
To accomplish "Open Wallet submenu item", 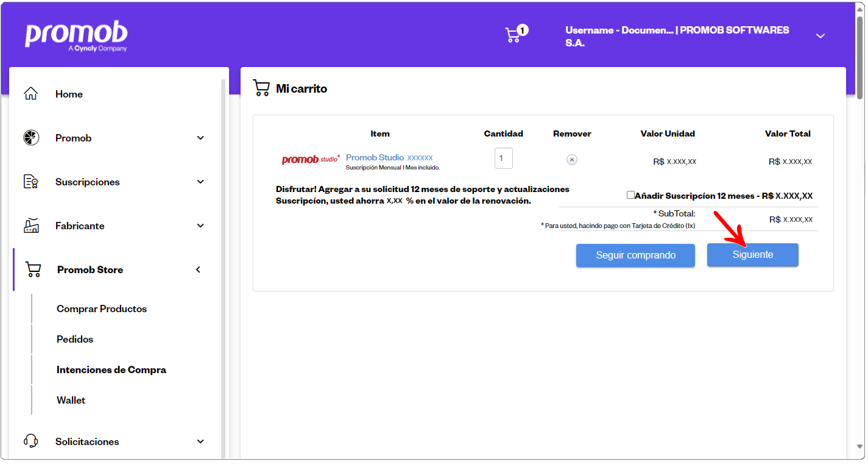I will pyautogui.click(x=71, y=400).
